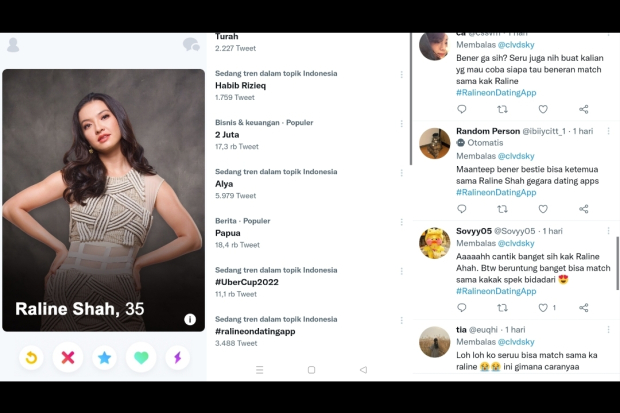Tap the blue star Super Like button
620x413 pixels.
pyautogui.click(x=104, y=357)
